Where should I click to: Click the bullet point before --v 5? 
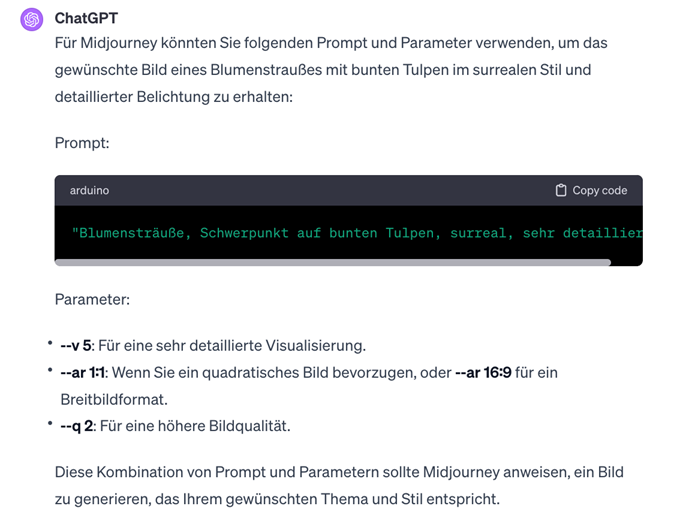click(50, 344)
